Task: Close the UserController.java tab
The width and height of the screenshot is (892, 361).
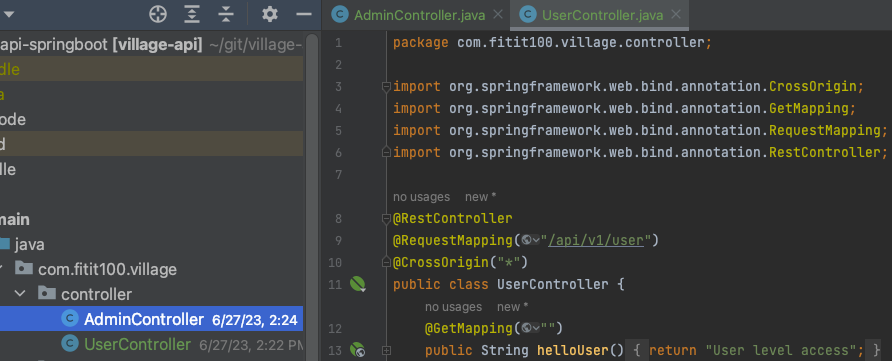Action: click(x=676, y=15)
